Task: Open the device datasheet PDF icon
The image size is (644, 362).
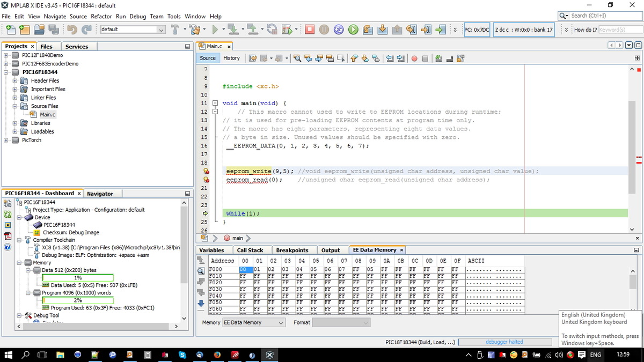Action: (8, 236)
